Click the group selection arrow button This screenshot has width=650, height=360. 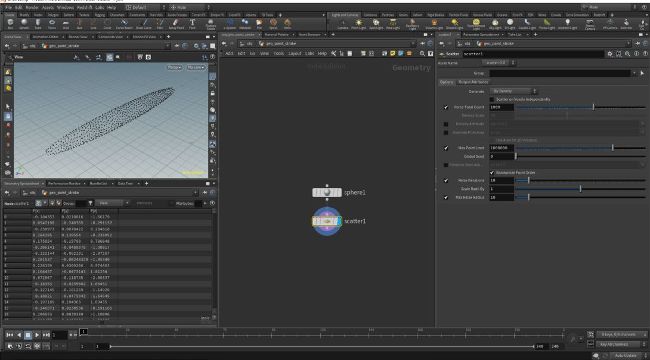[643, 73]
